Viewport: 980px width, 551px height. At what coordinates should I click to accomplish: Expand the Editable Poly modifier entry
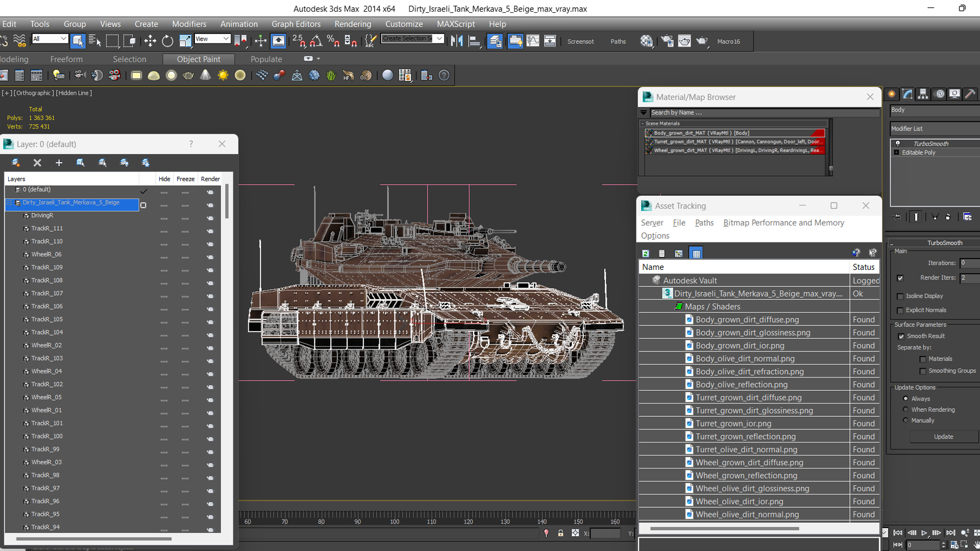pos(896,153)
